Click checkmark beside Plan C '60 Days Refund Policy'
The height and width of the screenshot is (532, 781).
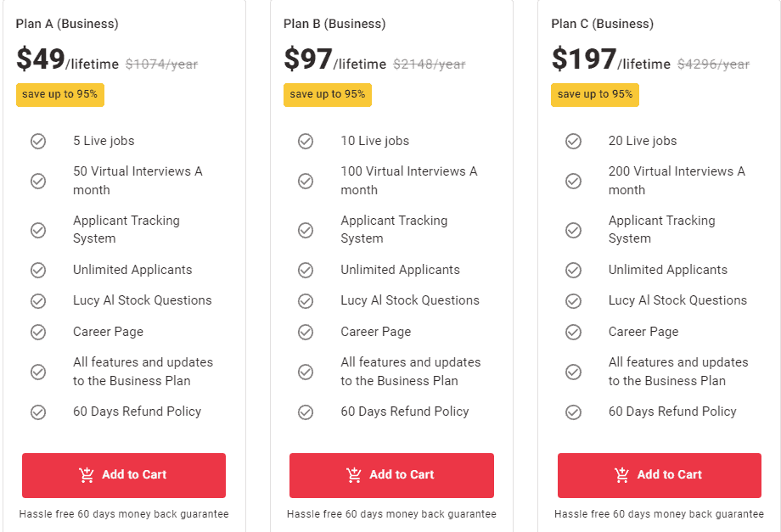(x=574, y=412)
